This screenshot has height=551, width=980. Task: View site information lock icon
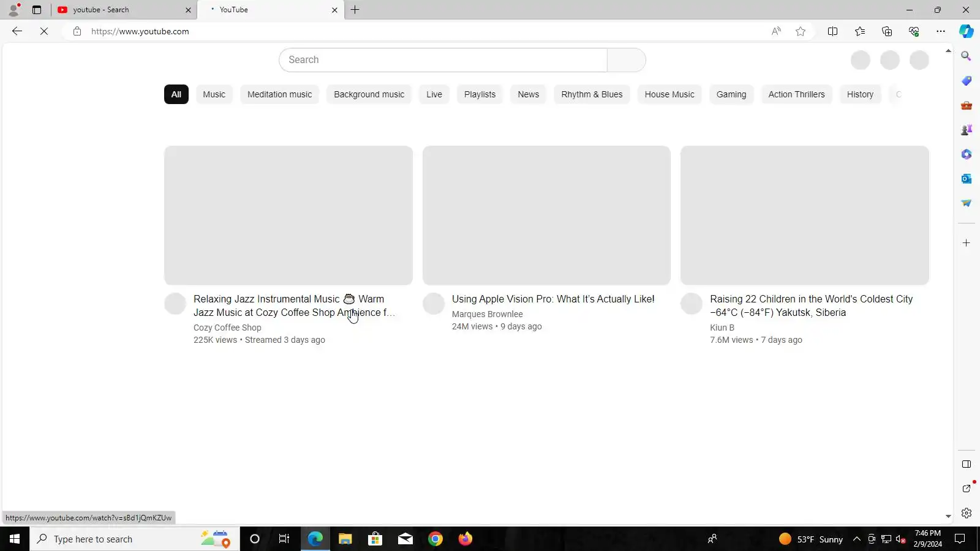[x=77, y=31]
